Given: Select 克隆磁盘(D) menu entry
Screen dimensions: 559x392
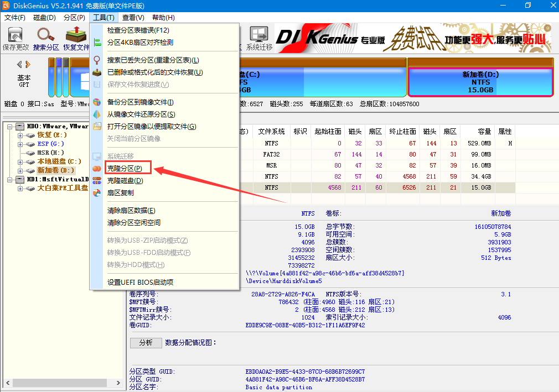Looking at the screenshot, I should pos(125,180).
